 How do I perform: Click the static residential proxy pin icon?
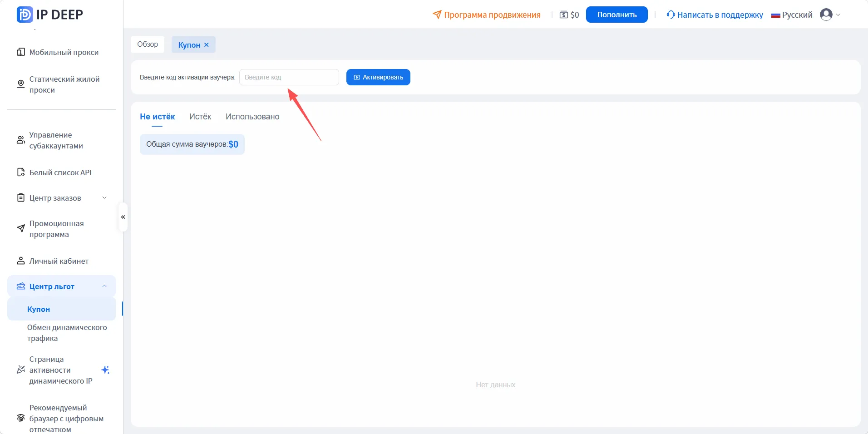[x=21, y=84]
